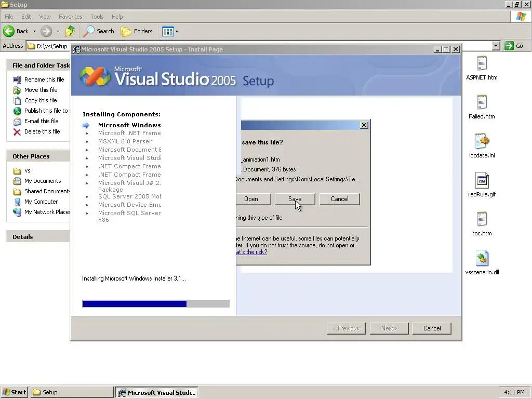
Task: Click the taskbar clock 4:11 PM
Action: click(514, 392)
